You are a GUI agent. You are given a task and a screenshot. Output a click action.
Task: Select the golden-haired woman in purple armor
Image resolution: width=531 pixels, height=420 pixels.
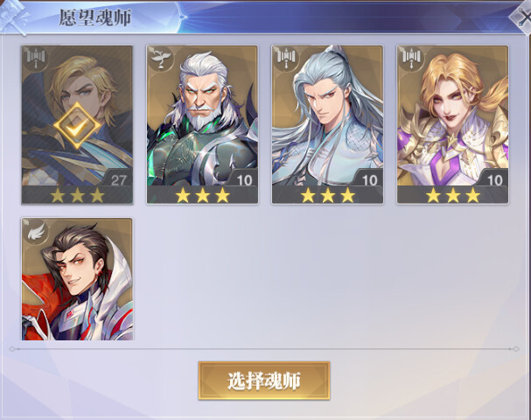click(453, 124)
